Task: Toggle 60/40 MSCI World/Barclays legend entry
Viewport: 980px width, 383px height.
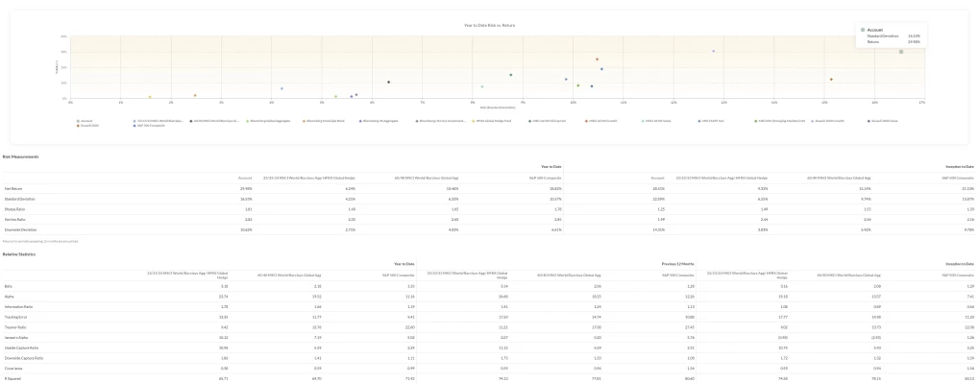Action: pos(214,121)
